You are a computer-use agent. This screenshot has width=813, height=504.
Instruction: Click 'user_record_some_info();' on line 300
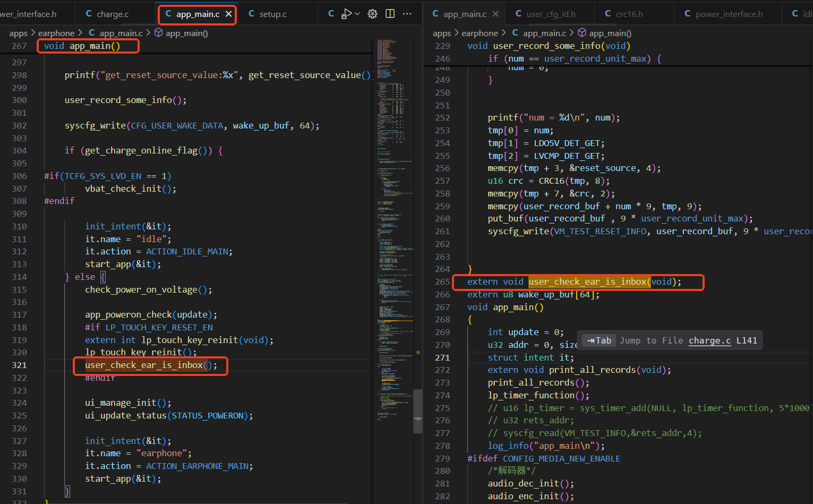126,100
